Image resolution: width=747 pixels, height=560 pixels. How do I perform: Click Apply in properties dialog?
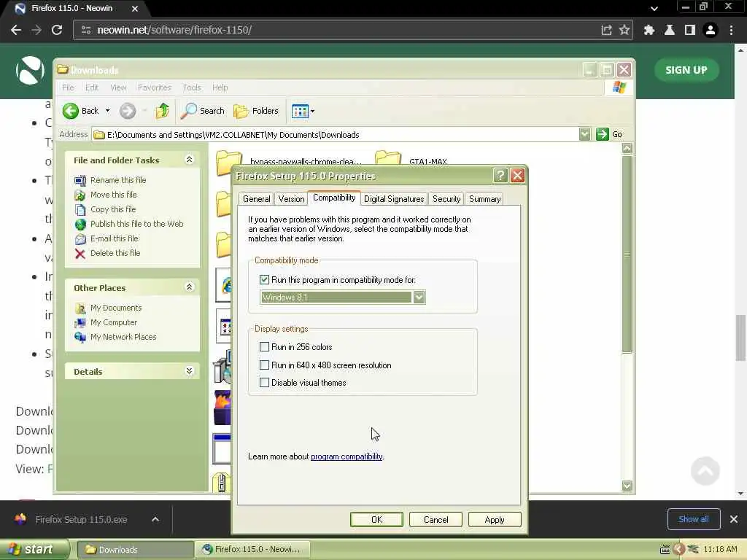495,519
